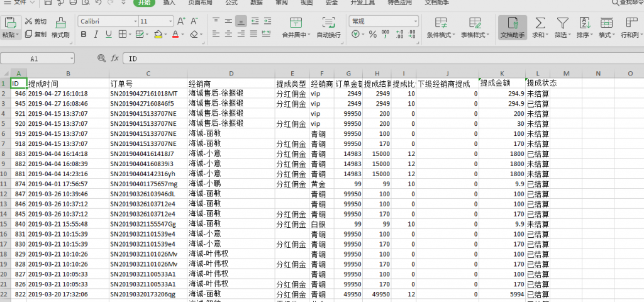Click the Copy (复制) button
The height and width of the screenshot is (302, 644).
point(36,35)
